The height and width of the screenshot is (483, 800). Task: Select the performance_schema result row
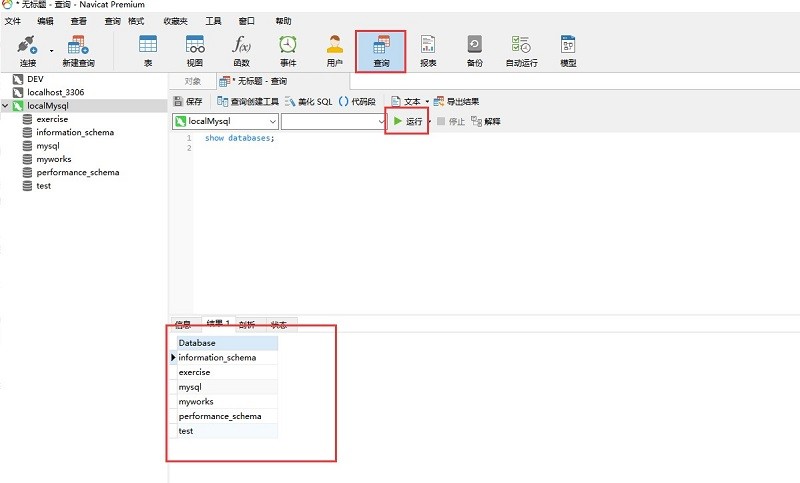tap(227, 417)
